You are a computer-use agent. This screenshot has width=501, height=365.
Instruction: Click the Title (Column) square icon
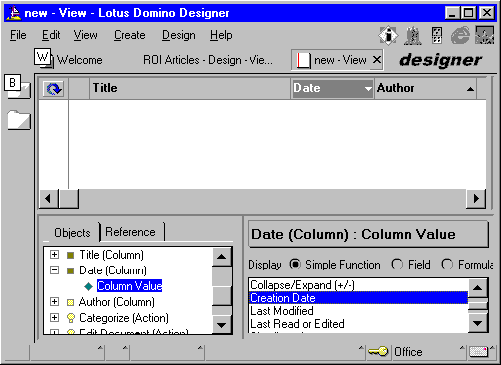(x=70, y=255)
